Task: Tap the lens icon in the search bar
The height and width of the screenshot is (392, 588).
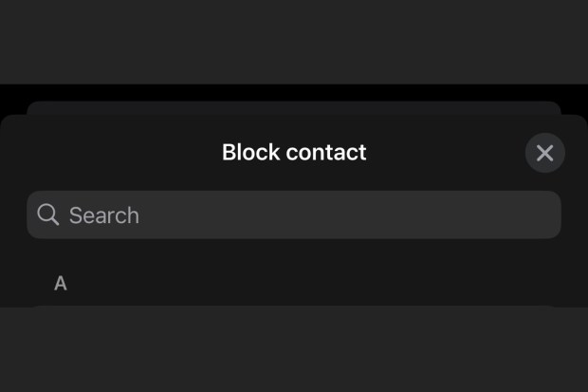Action: [x=48, y=215]
